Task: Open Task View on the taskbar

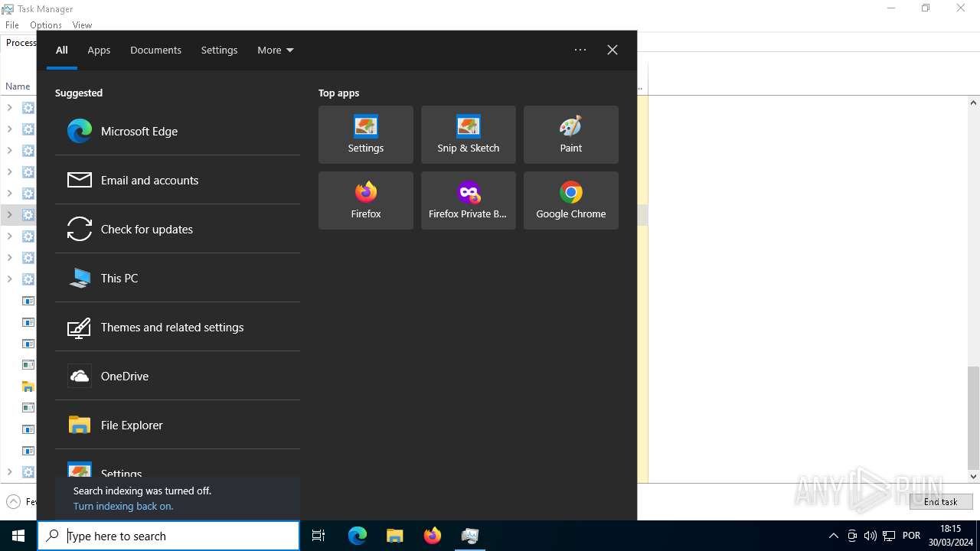Action: [x=318, y=536]
